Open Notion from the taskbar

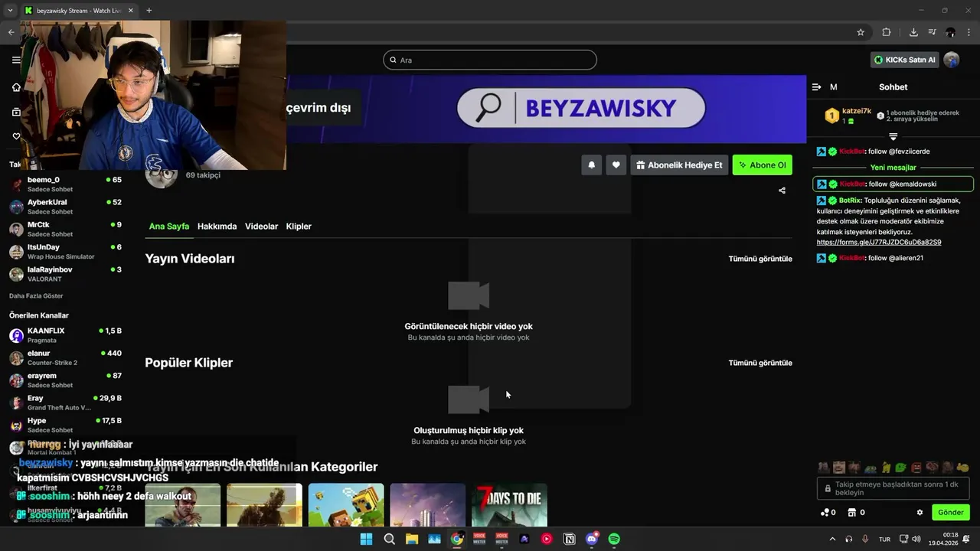click(569, 539)
